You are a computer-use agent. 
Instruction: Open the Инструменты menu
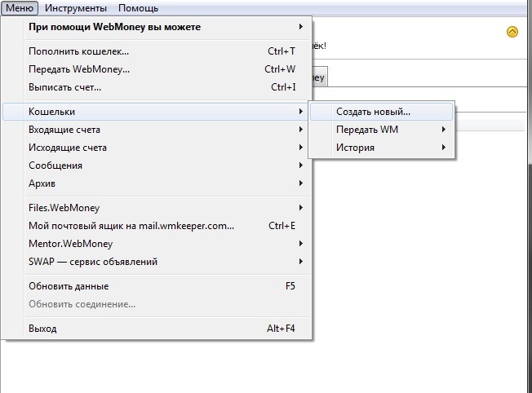tap(76, 8)
